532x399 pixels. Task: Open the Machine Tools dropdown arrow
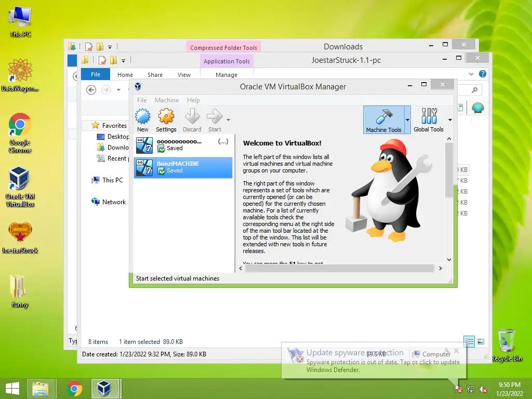(407, 120)
